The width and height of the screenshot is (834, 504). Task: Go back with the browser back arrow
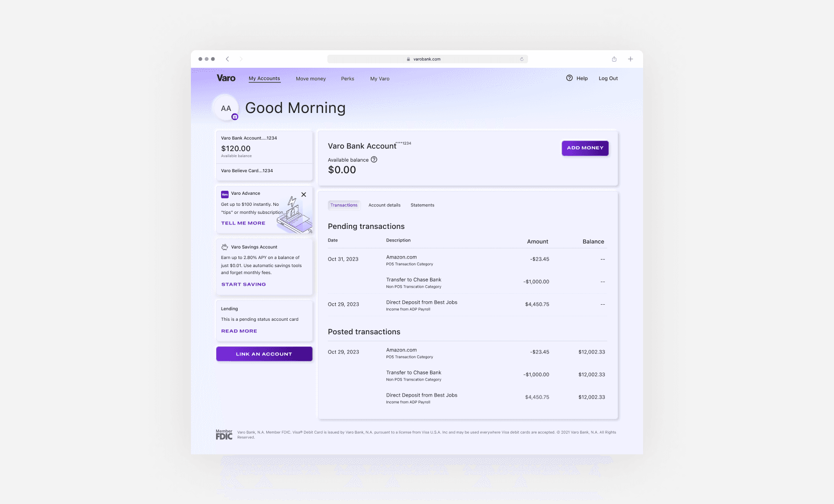pos(227,59)
